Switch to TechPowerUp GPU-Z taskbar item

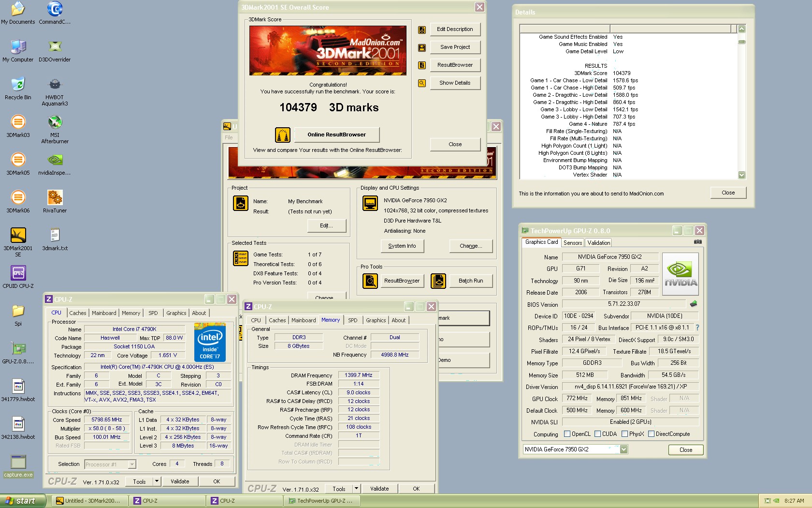323,501
